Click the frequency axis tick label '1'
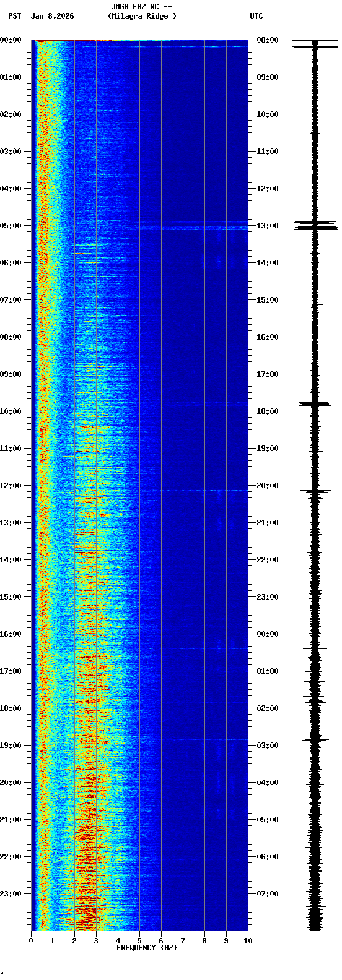The image size is (342, 980). point(53,941)
